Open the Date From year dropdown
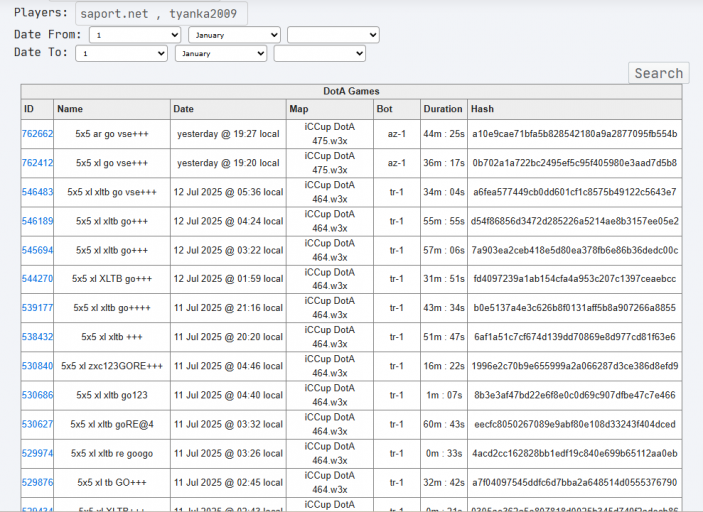The width and height of the screenshot is (703, 512). (333, 35)
